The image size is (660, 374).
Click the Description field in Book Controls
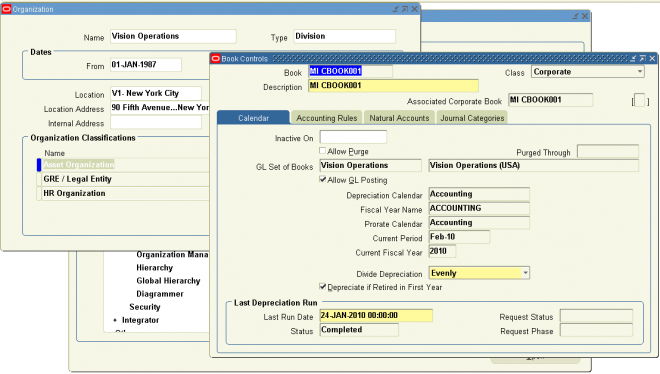tap(393, 85)
